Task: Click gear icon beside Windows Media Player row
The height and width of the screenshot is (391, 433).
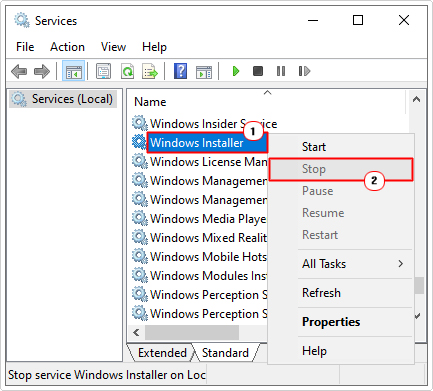Action: pyautogui.click(x=140, y=218)
